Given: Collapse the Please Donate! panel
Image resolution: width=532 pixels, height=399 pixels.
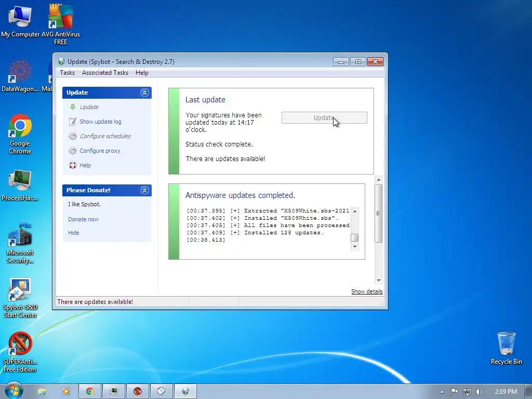Looking at the screenshot, I should (144, 190).
